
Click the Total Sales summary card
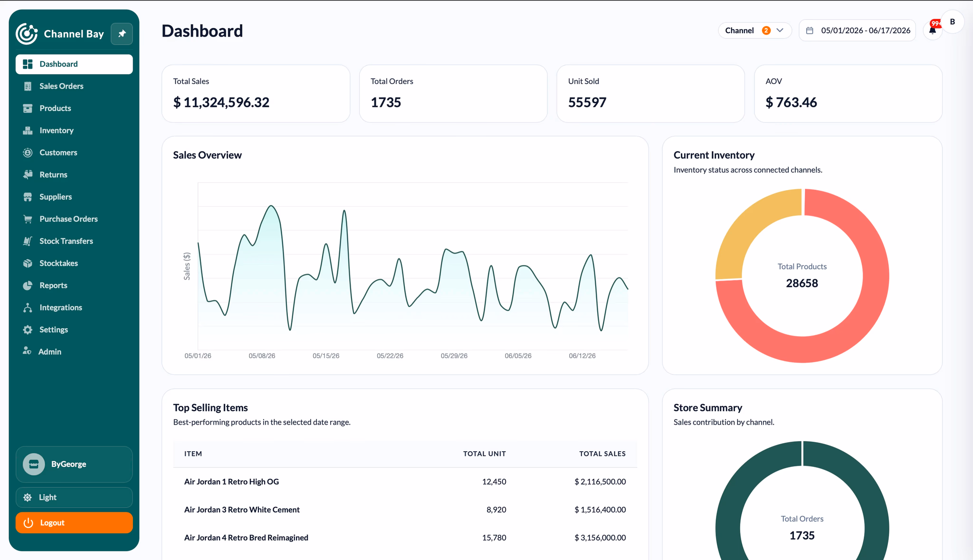(256, 94)
